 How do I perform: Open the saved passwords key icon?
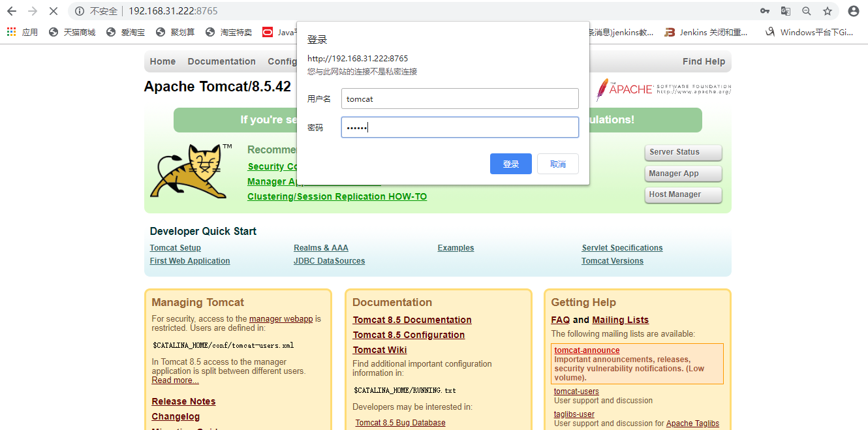[x=765, y=11]
